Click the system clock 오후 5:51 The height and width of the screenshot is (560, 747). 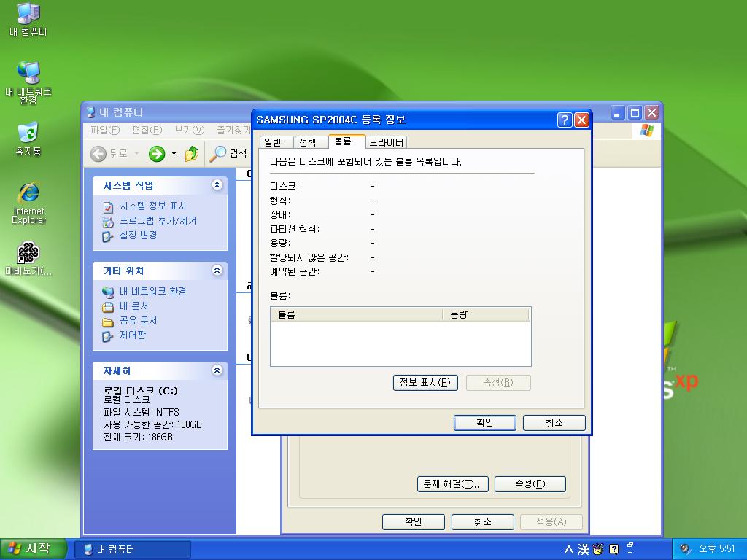717,549
